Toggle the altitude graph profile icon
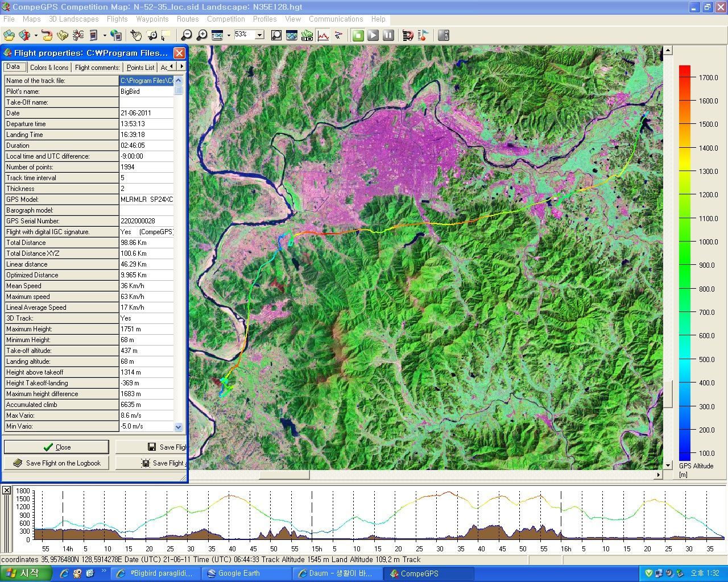Viewport: 728px width, 582px height. tap(323, 35)
